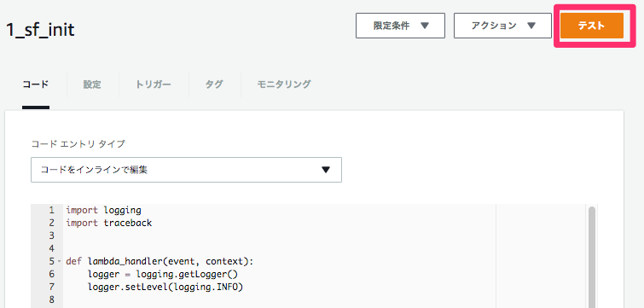The height and width of the screenshot is (308, 644).
Task: Click the 'import traceback' code line
Action: pyautogui.click(x=109, y=223)
